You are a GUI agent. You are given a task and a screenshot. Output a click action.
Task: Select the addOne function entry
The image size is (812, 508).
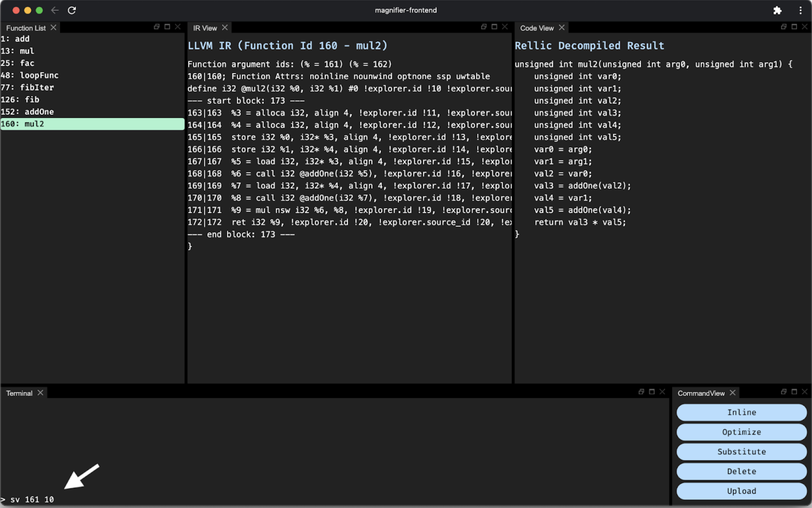pyautogui.click(x=39, y=112)
